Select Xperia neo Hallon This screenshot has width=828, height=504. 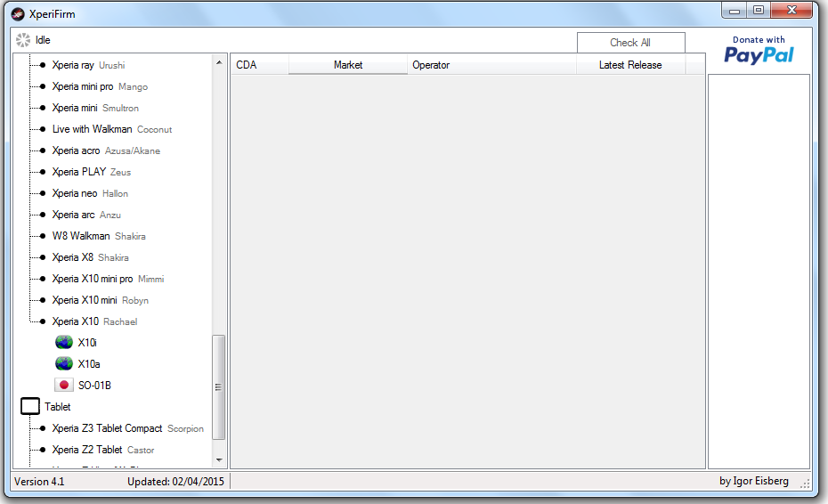tap(90, 193)
